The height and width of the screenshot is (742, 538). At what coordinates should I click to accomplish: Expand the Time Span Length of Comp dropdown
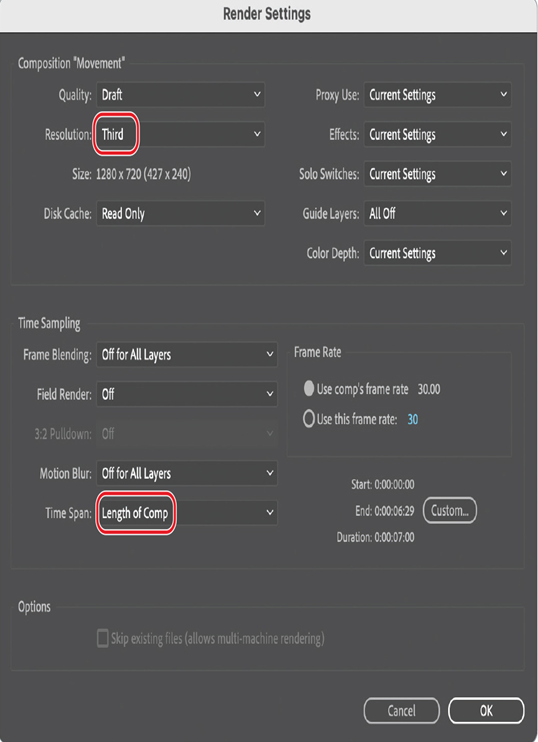click(187, 513)
